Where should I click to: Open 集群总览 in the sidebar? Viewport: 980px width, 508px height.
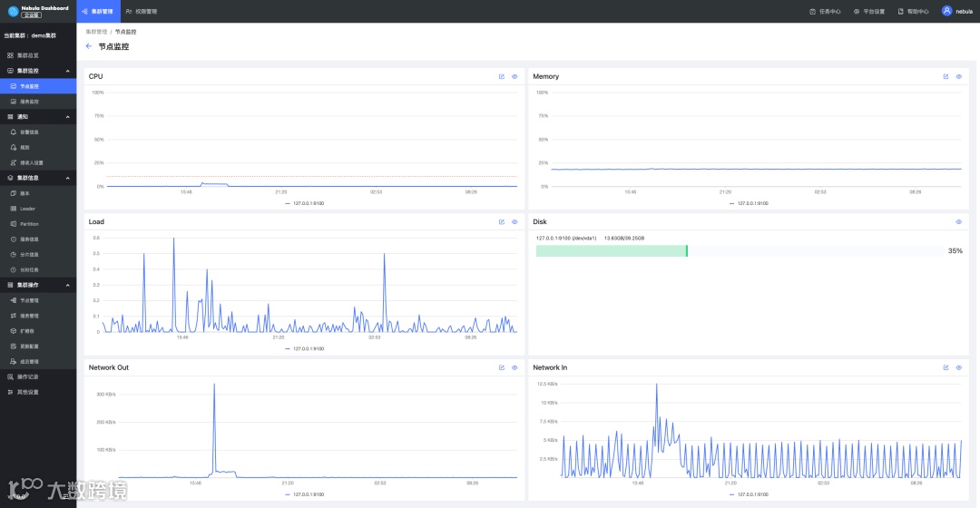[x=38, y=55]
